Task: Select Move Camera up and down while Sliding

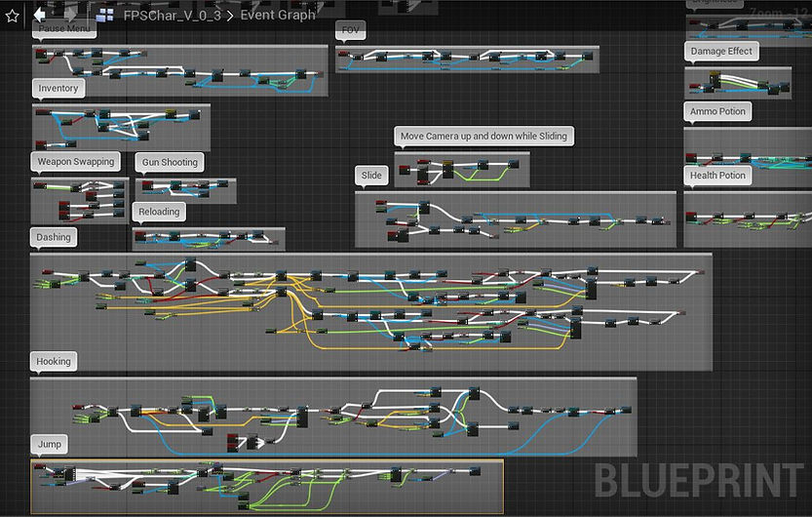Action: (x=483, y=136)
